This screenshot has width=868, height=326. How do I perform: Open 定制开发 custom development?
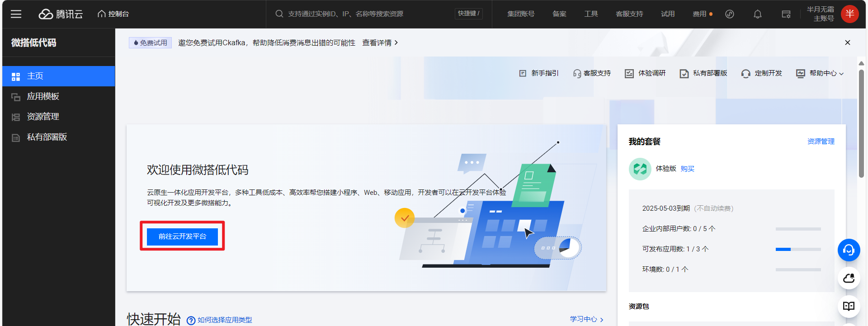[761, 73]
